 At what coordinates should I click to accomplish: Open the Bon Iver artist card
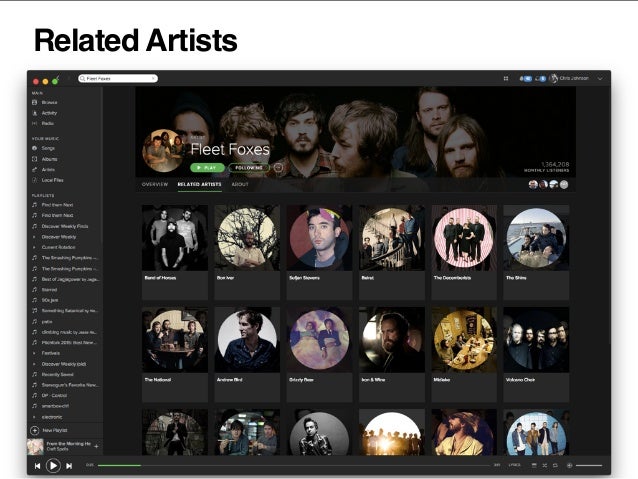(247, 252)
